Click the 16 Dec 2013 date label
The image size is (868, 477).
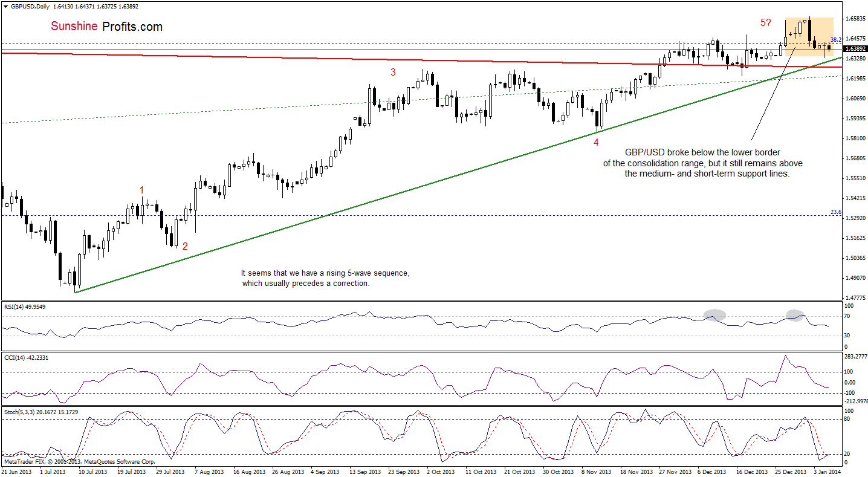click(x=752, y=472)
